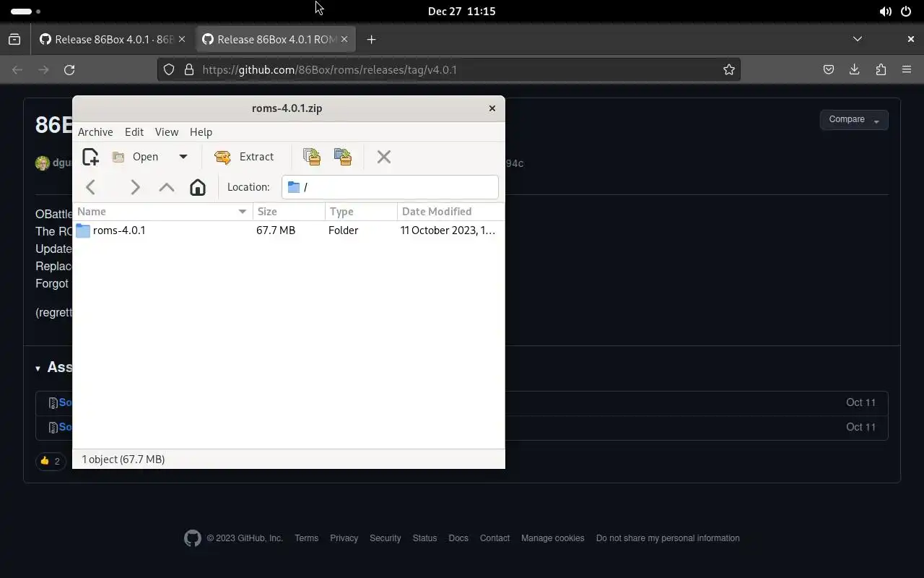Click the GitHub logo in footer
This screenshot has height=578, width=924.
(193, 538)
